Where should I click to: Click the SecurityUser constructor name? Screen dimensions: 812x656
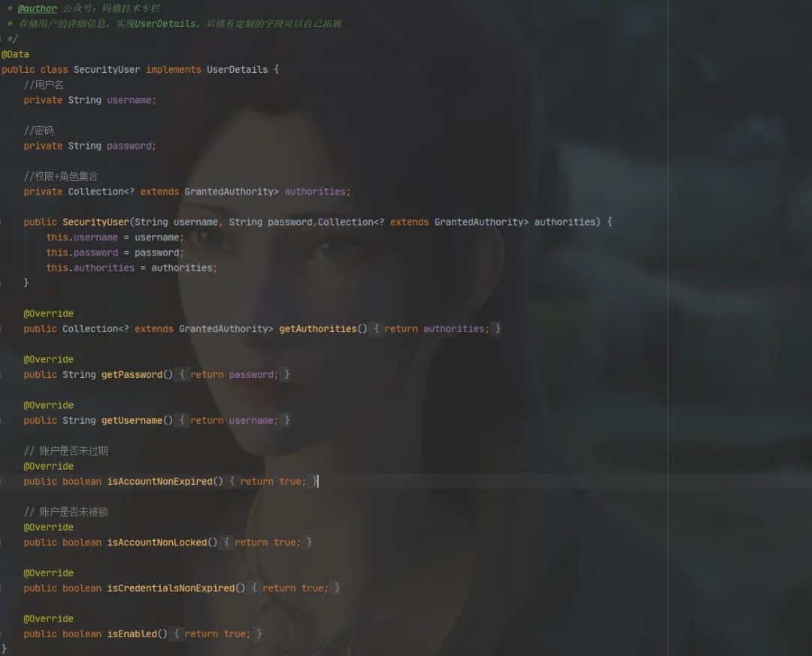pyautogui.click(x=95, y=222)
